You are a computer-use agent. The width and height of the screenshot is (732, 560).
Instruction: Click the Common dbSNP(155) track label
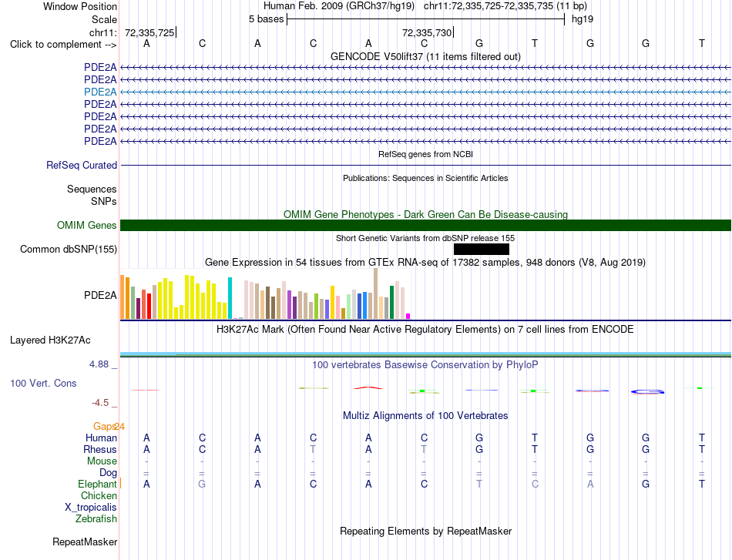68,250
